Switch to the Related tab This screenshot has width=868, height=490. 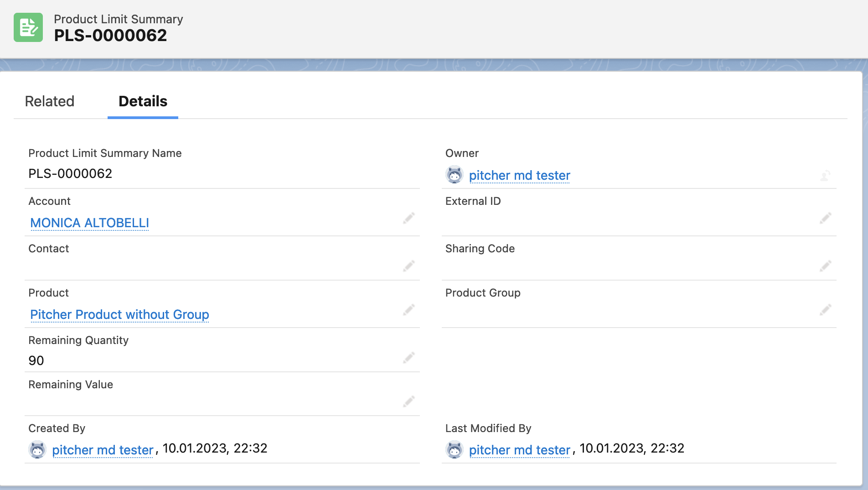(50, 101)
